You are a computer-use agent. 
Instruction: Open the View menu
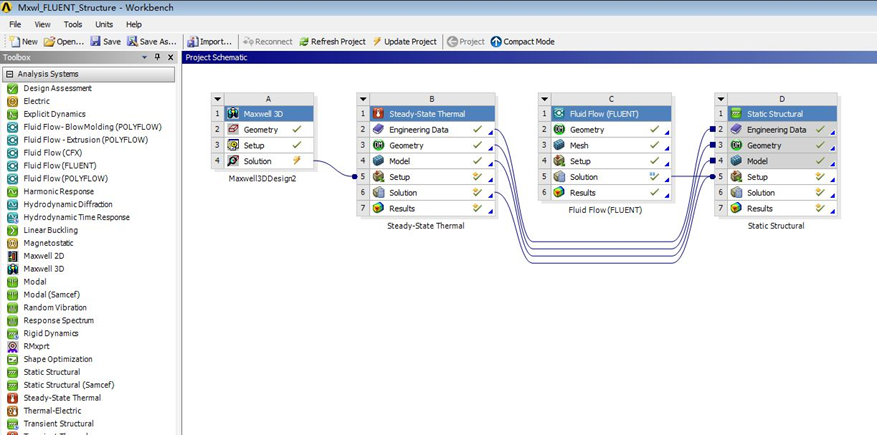click(x=43, y=25)
